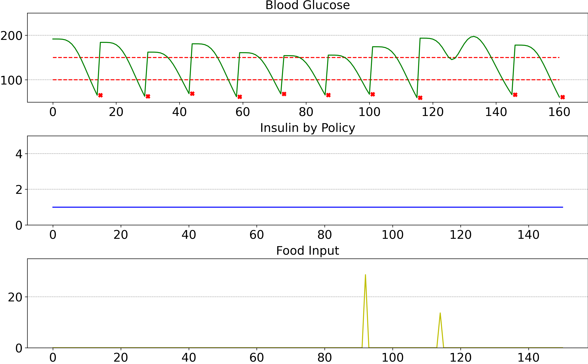Click x-axis tick '140' on Insulin by Policy plot
Viewport: 588px width, 364px height.
point(528,235)
